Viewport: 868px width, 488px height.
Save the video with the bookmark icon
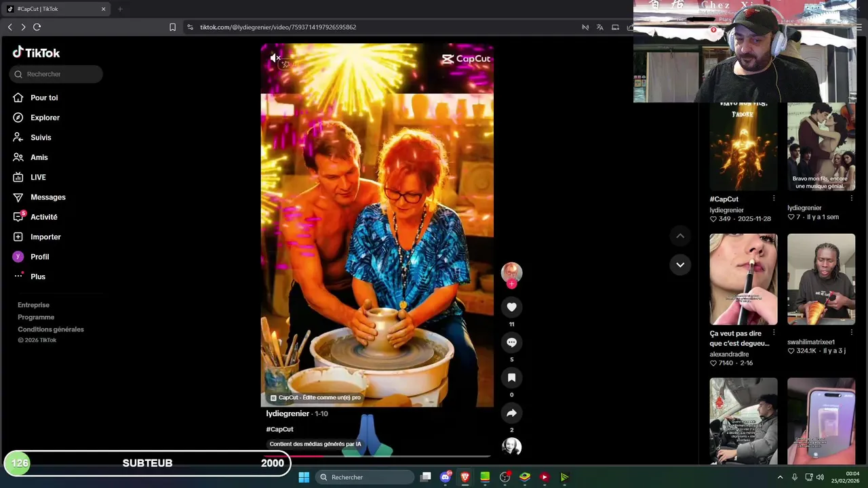[x=511, y=378]
